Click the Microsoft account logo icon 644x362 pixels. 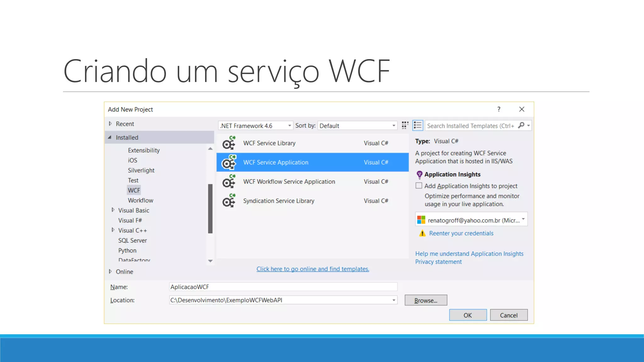pos(421,220)
